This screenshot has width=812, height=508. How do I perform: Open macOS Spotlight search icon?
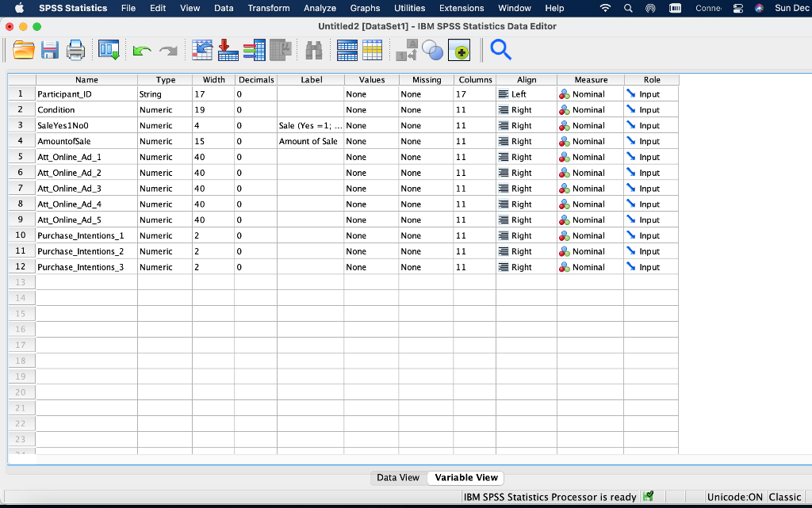click(628, 8)
